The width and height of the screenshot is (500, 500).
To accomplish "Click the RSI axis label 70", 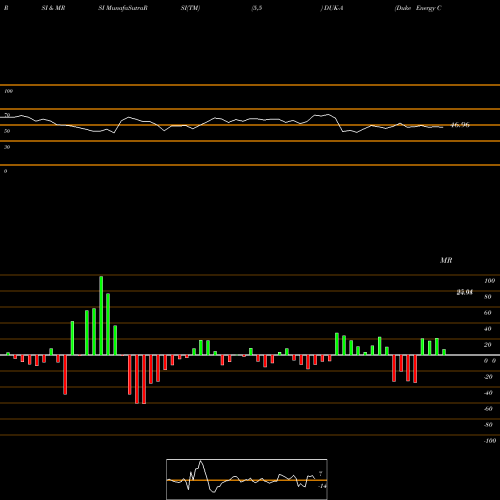I will (x=7, y=115).
